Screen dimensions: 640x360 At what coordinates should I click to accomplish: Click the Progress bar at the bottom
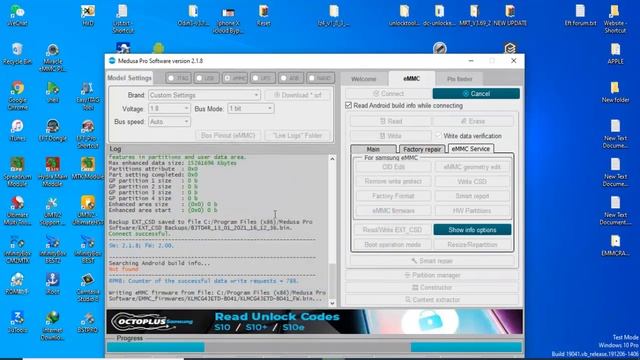(314, 347)
